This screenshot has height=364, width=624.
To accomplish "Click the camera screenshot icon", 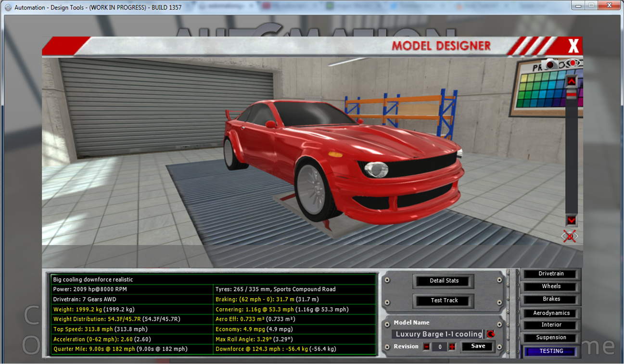I will [x=550, y=64].
